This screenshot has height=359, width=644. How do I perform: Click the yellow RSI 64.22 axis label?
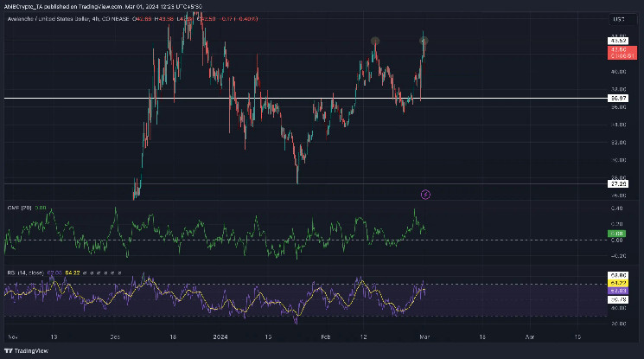click(617, 283)
